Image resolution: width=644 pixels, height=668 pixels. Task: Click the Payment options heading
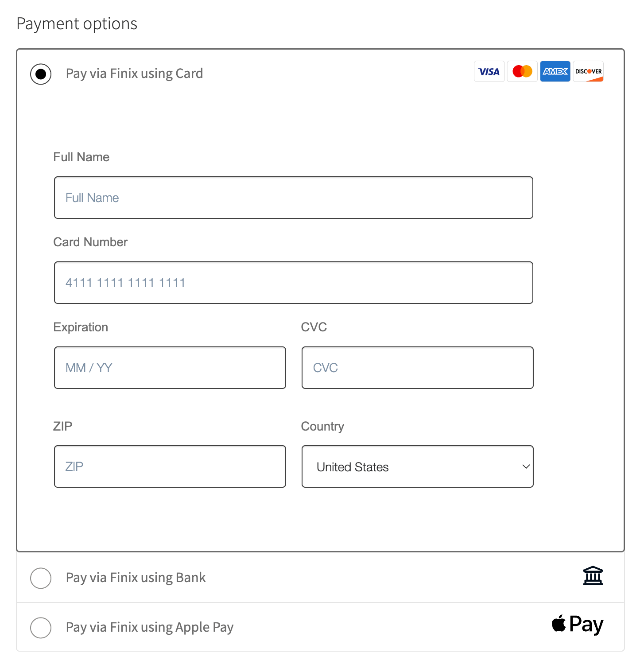(x=77, y=23)
